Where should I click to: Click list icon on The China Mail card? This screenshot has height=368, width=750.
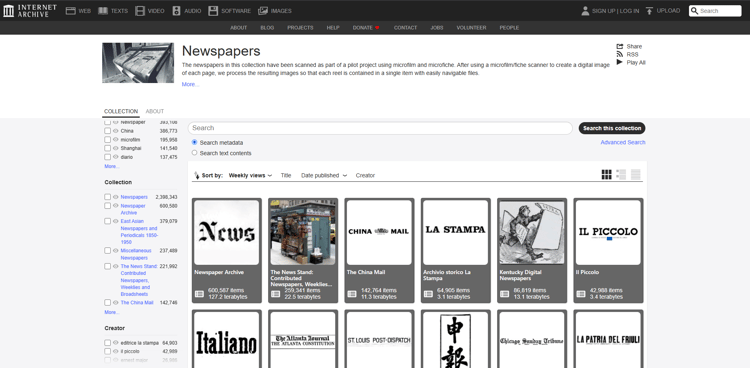(352, 294)
